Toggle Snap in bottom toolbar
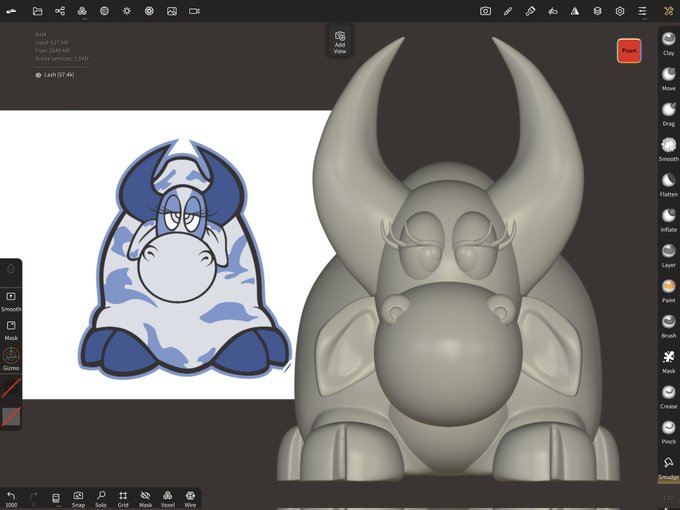680x510 pixels. (78, 499)
